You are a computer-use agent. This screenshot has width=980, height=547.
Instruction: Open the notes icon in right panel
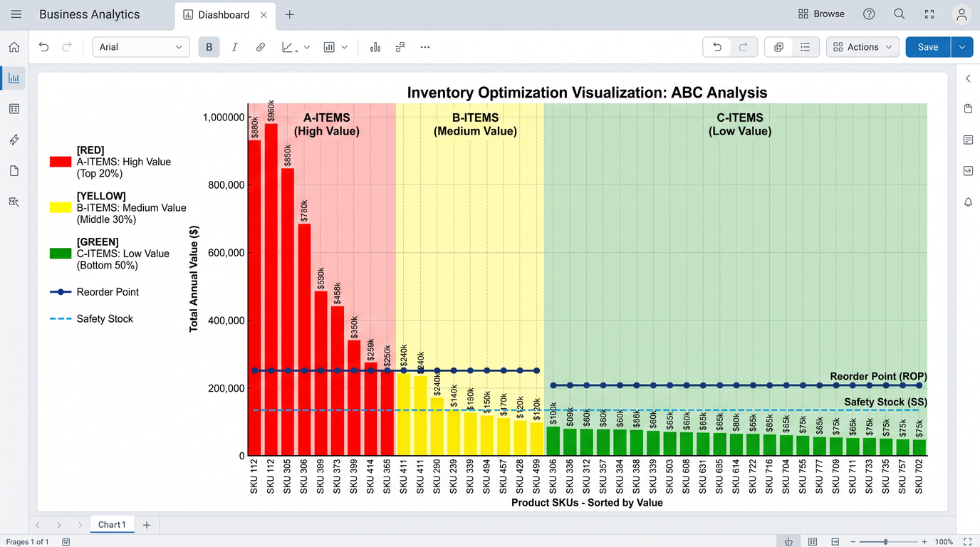point(969,140)
